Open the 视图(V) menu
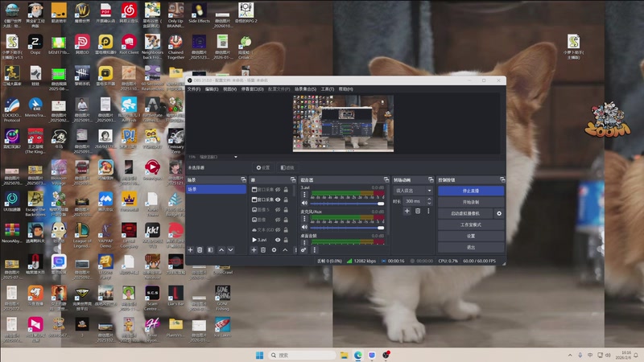The image size is (644, 362). coord(229,89)
